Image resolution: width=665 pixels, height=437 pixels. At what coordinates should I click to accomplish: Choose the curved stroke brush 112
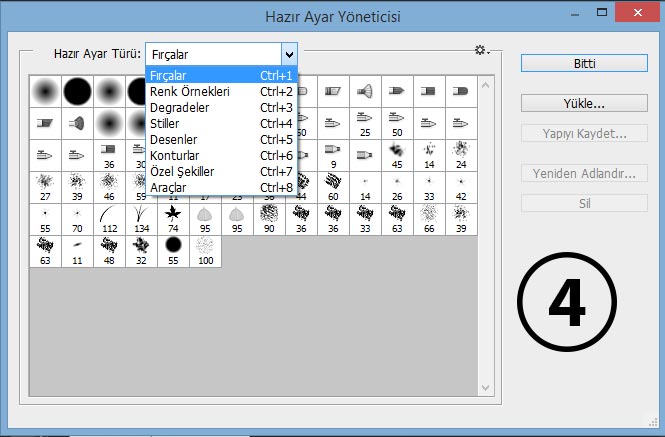pos(109,219)
